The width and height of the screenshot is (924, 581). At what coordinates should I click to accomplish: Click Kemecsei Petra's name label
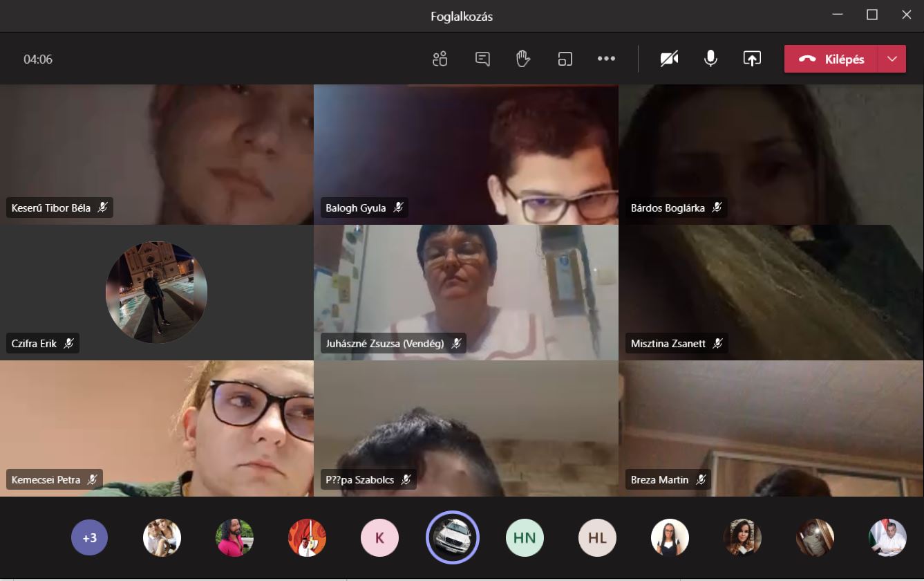tap(46, 479)
